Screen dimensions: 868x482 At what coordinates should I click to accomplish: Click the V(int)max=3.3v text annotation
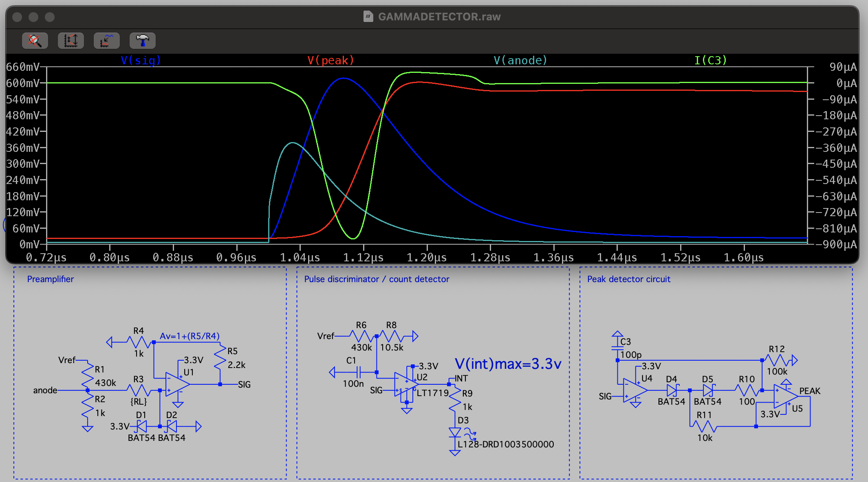pos(508,364)
